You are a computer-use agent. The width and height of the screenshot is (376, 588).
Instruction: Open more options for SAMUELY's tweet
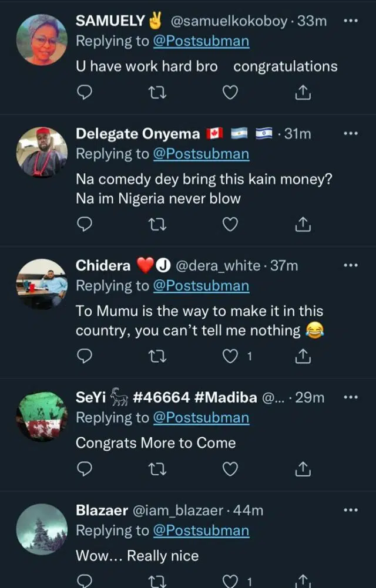350,21
